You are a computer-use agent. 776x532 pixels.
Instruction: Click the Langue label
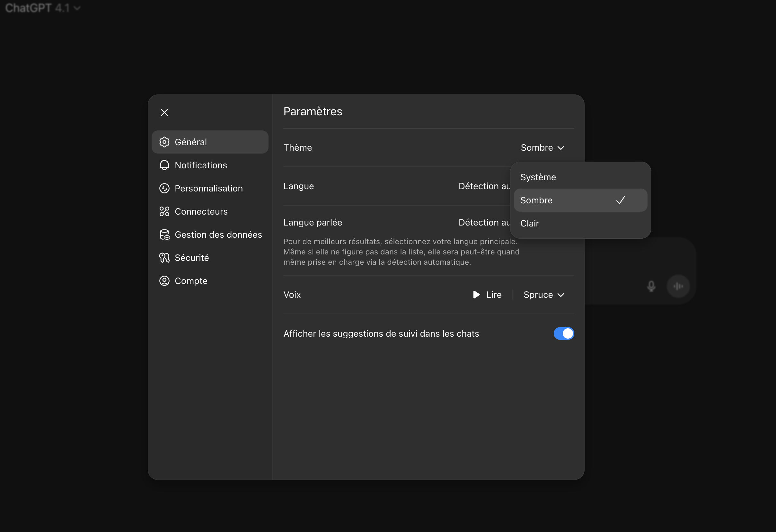click(x=298, y=186)
